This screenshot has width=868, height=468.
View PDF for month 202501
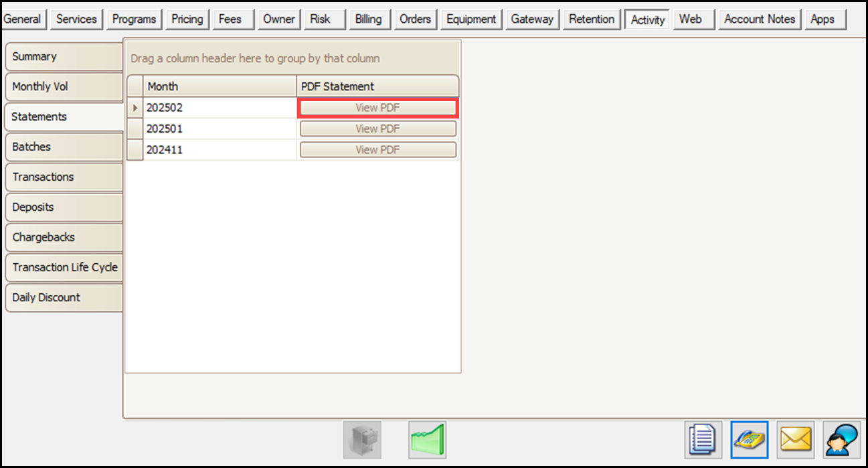coord(378,129)
